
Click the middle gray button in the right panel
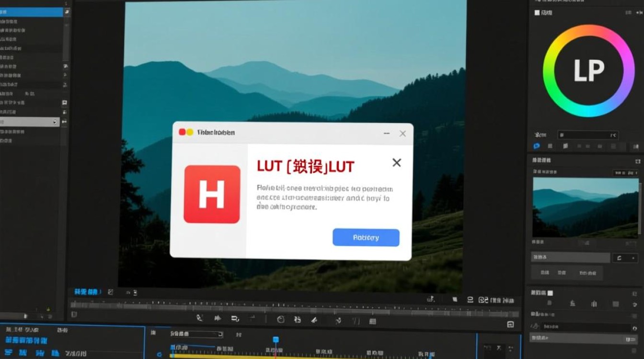coord(562,273)
